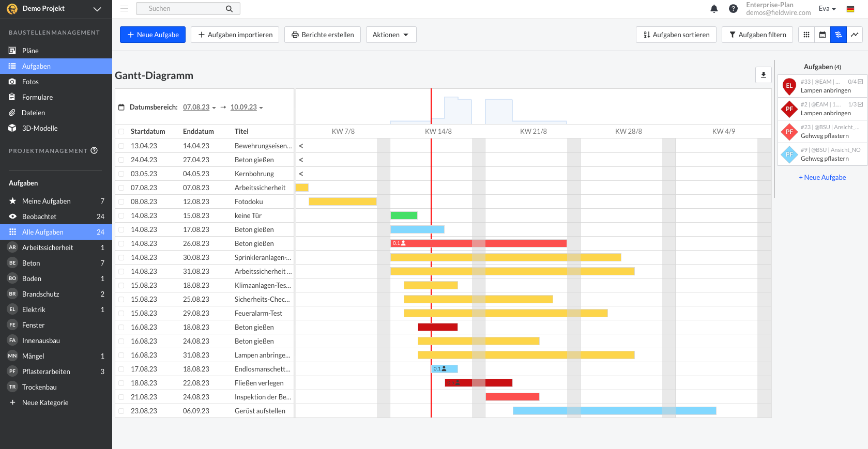Go to Meine Aufgaben list

coord(47,201)
